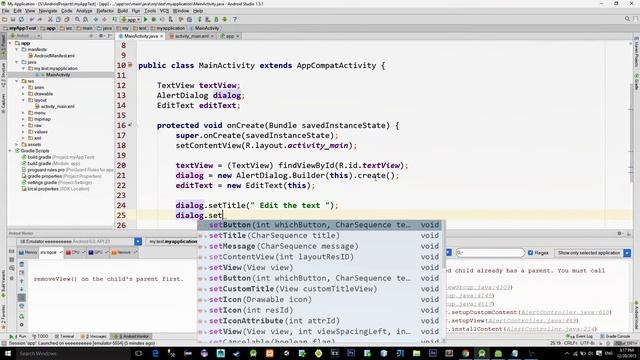
Task: Open the app run configuration dropdown
Action: (x=130, y=19)
